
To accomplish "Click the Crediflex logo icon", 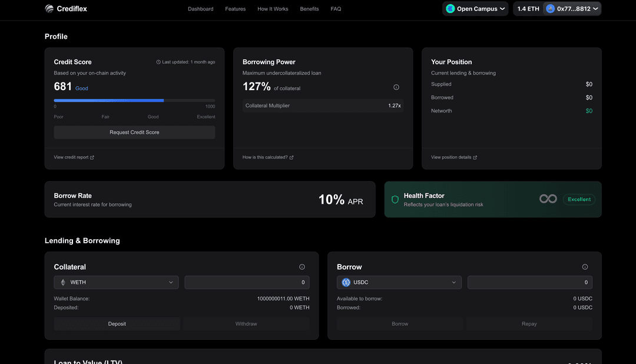I will coord(49,9).
